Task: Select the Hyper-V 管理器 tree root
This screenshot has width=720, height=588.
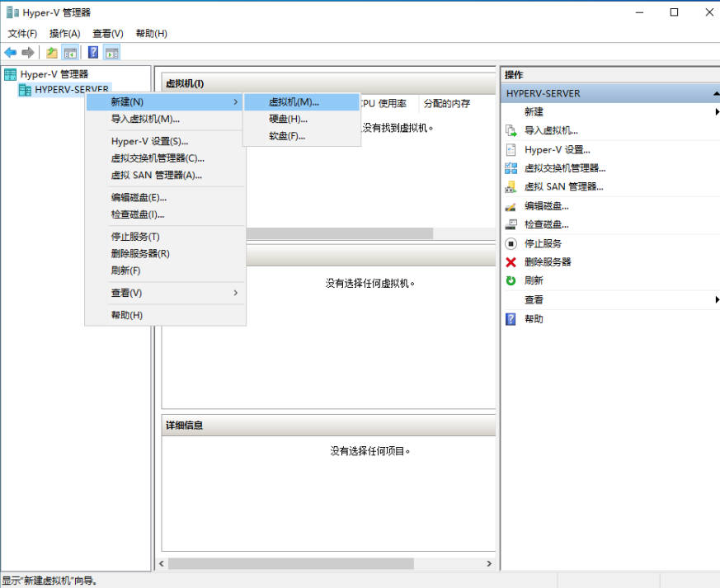Action: pos(54,74)
